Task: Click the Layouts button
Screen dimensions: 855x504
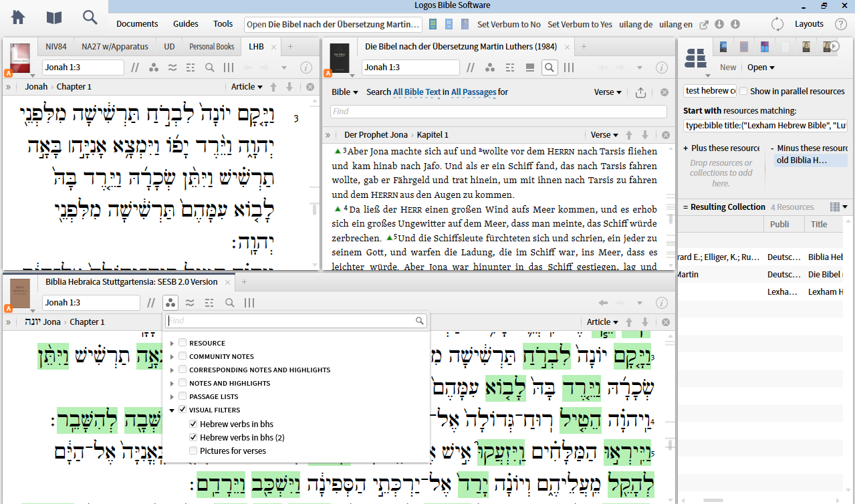Action: pyautogui.click(x=809, y=24)
